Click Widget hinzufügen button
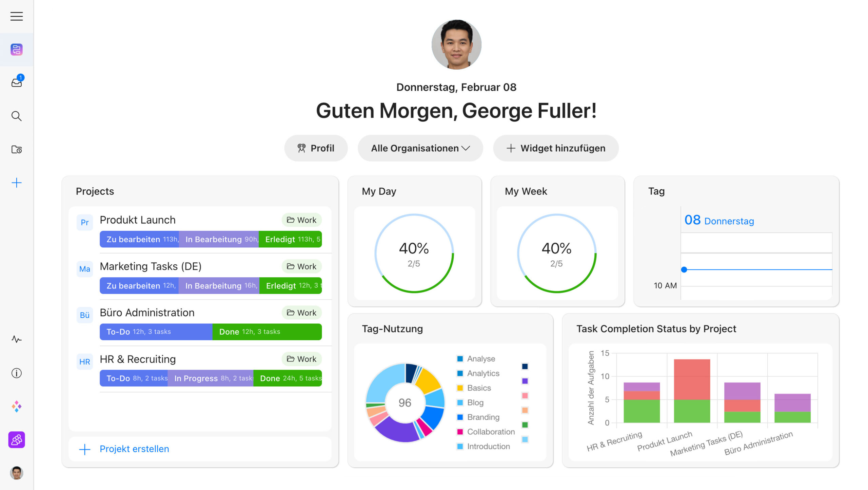This screenshot has width=868, height=490. (x=556, y=148)
